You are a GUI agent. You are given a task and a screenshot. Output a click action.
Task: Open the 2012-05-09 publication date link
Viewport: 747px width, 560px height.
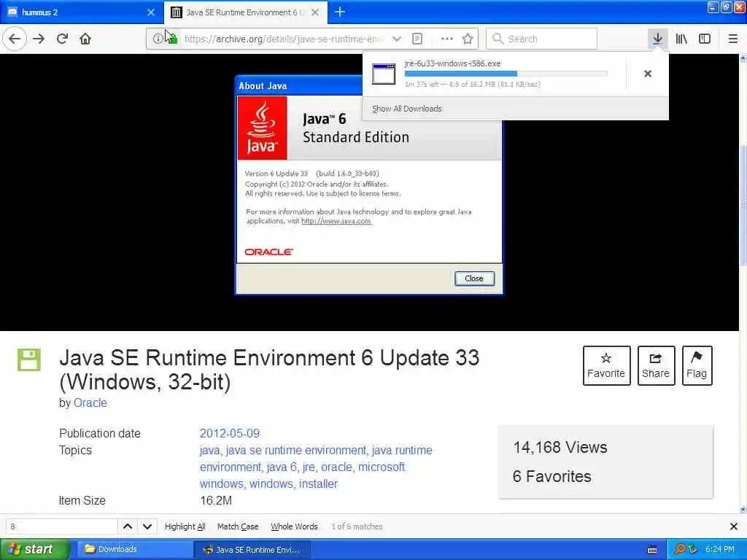click(x=230, y=433)
